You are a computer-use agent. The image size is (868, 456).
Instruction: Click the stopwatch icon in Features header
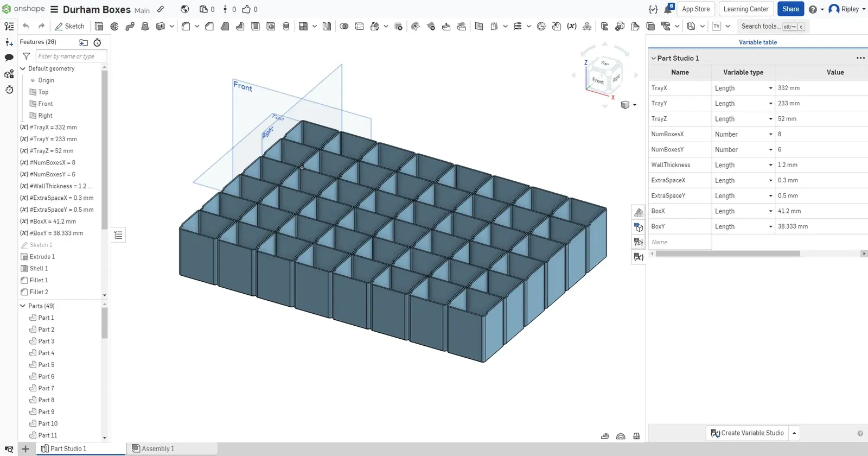[97, 42]
